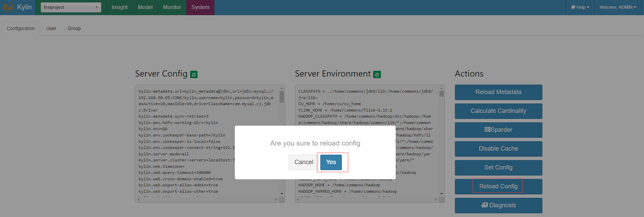Switch to the Group tab
This screenshot has width=644, height=217.
(74, 28)
